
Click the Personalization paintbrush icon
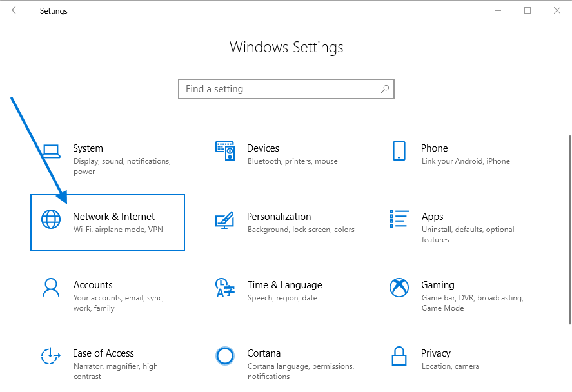tap(224, 220)
